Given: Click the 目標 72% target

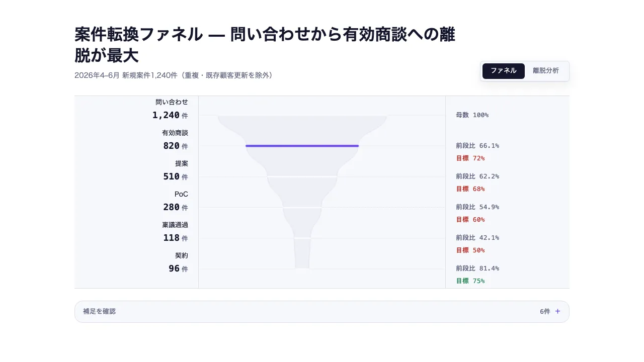Looking at the screenshot, I should tap(470, 158).
